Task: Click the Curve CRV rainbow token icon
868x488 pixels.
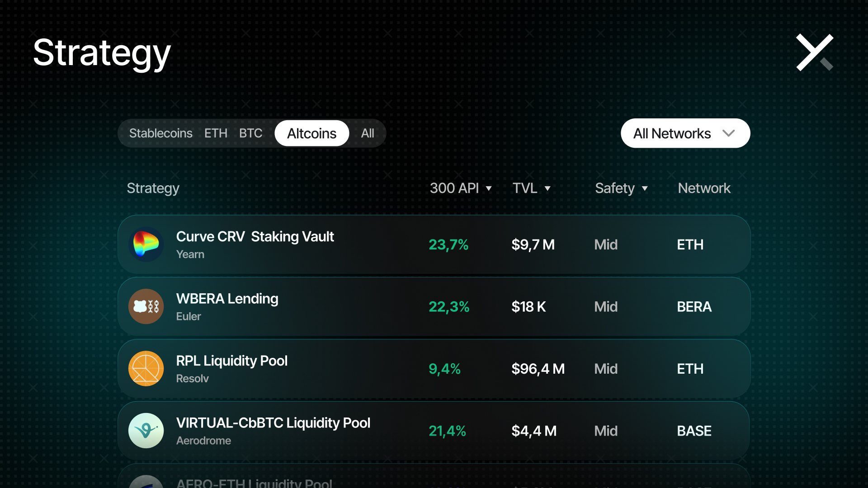Action: point(146,244)
